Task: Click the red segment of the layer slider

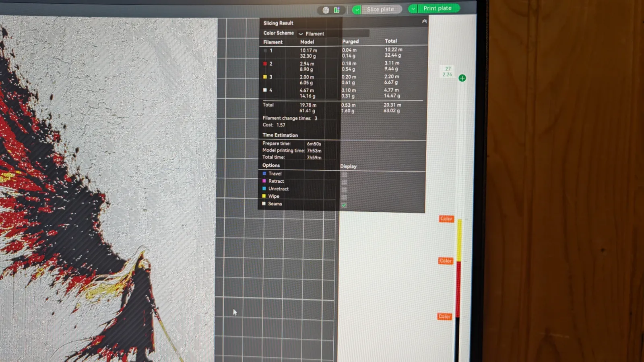Action: [458, 289]
